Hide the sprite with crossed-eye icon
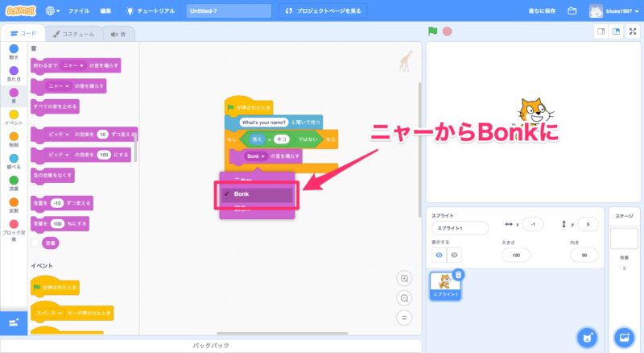This screenshot has height=353, width=644. pos(455,255)
